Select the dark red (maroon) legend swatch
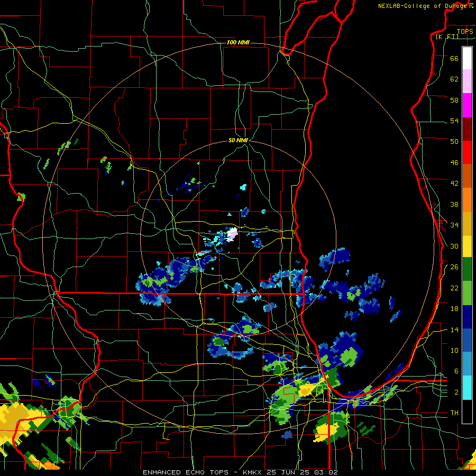The width and height of the screenshot is (476, 476). (x=467, y=130)
